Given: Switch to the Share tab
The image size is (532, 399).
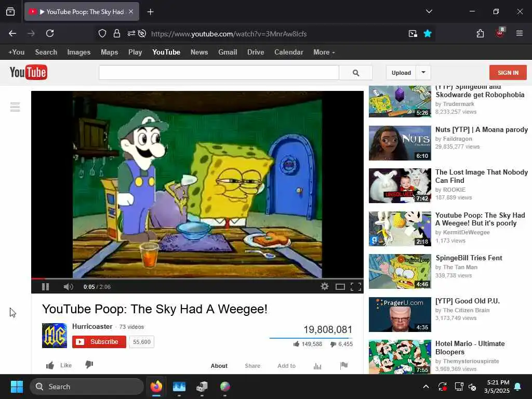Looking at the screenshot, I should (253, 366).
